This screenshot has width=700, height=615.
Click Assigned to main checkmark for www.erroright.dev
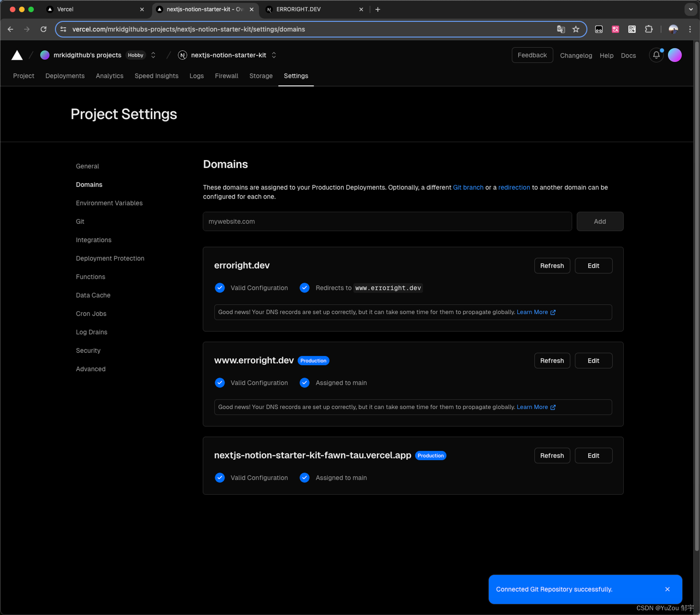click(304, 383)
